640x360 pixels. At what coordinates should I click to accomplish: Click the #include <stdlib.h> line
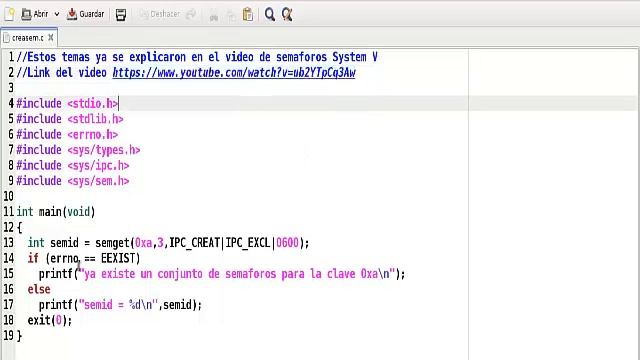pos(70,119)
